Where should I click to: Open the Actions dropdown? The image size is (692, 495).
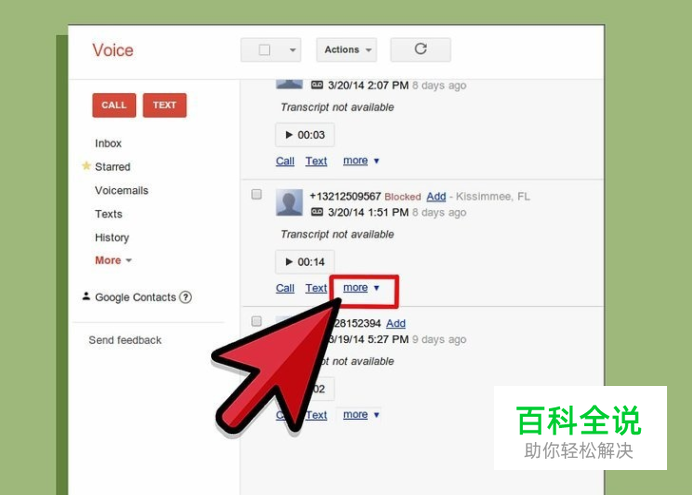click(346, 50)
